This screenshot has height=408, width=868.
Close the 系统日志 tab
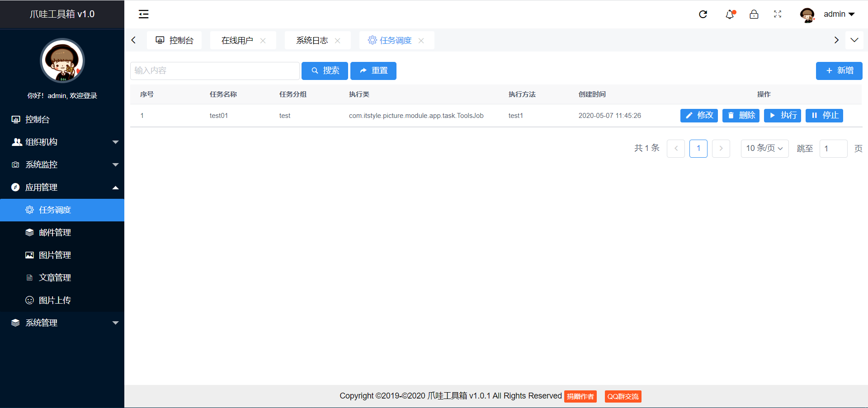337,41
